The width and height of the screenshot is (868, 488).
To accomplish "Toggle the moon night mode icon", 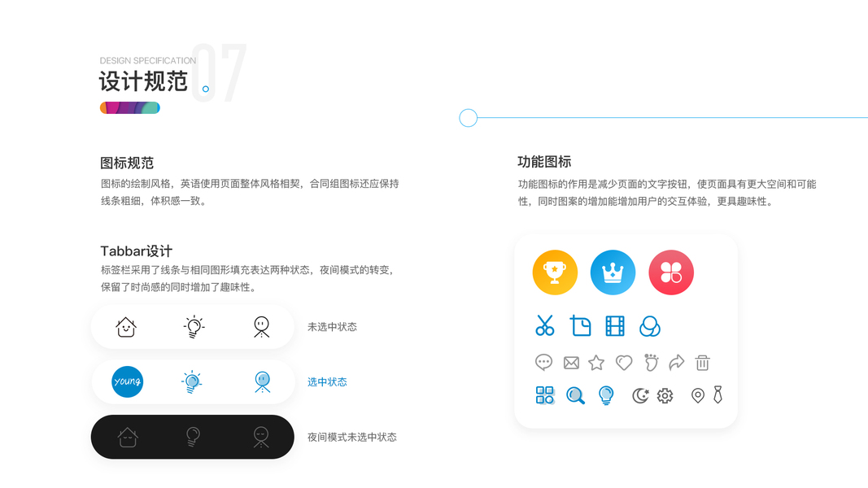I will (640, 395).
